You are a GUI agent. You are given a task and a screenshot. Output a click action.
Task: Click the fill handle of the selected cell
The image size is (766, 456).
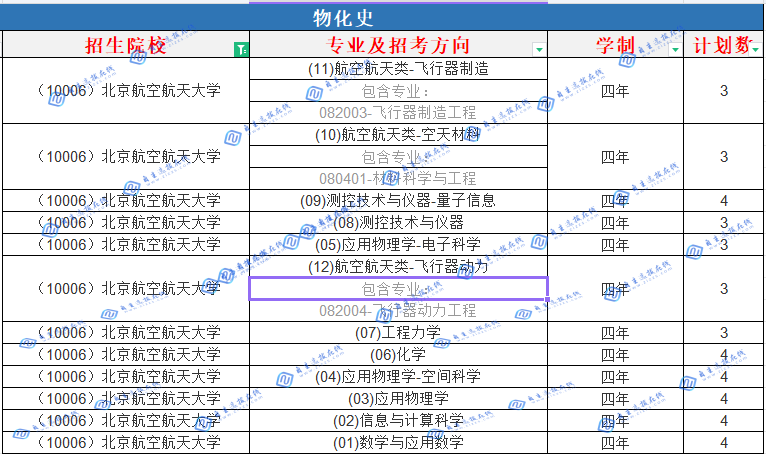(x=547, y=299)
